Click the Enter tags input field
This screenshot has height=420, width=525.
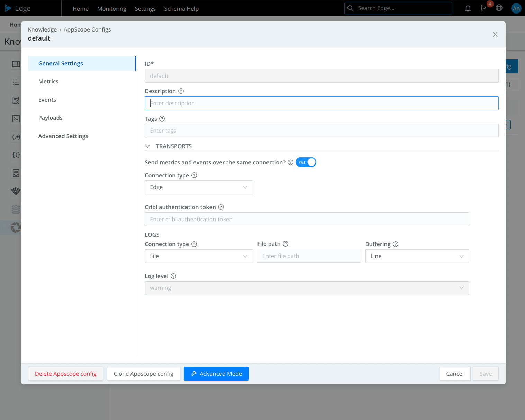(x=321, y=131)
